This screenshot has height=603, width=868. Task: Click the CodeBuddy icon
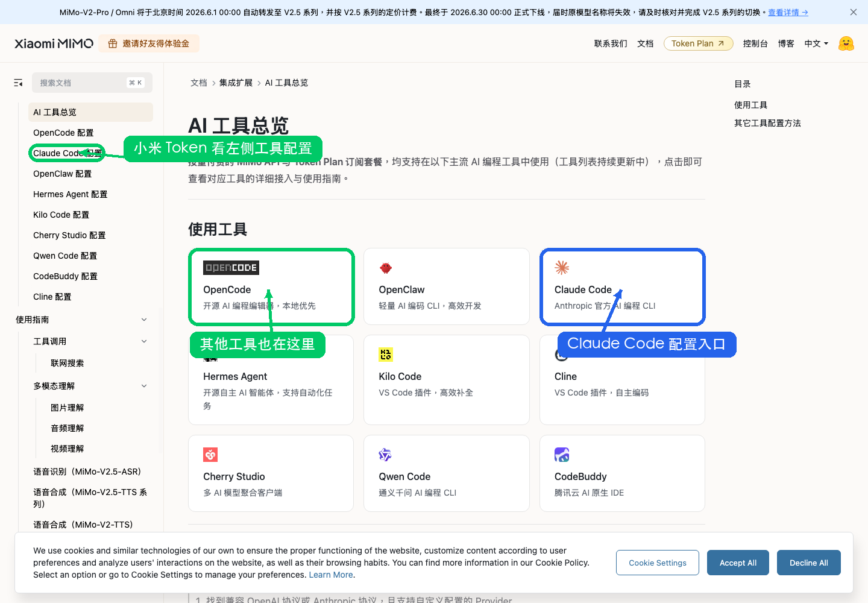pos(562,455)
